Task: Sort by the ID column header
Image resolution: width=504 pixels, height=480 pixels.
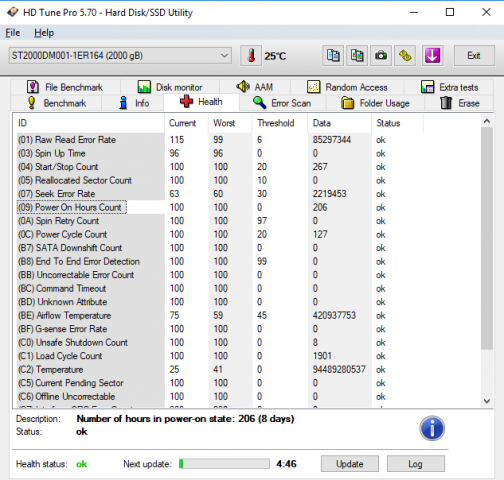Action: [89, 123]
